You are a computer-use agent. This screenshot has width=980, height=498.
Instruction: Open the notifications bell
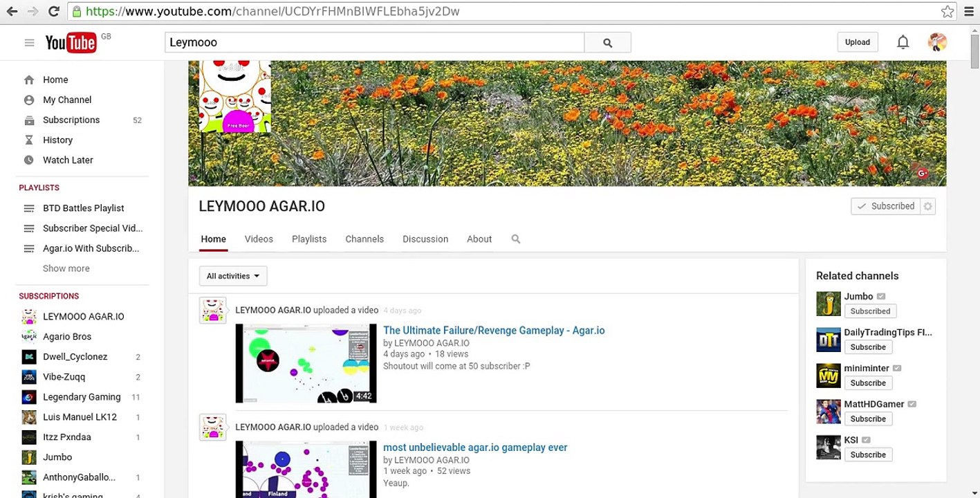point(903,42)
